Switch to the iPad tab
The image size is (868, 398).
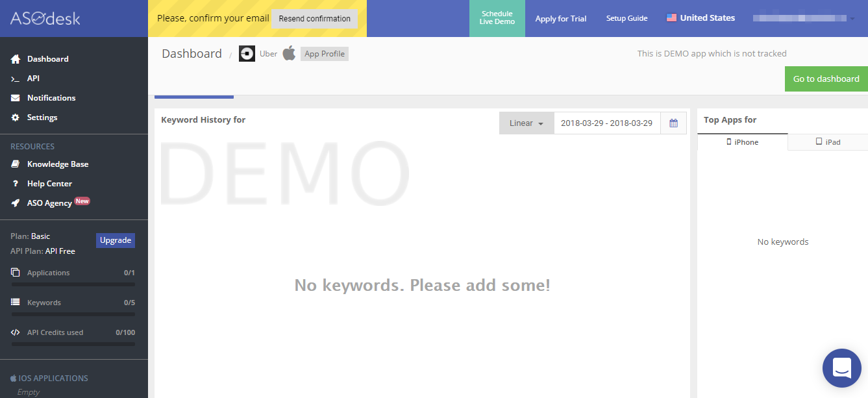(x=828, y=142)
